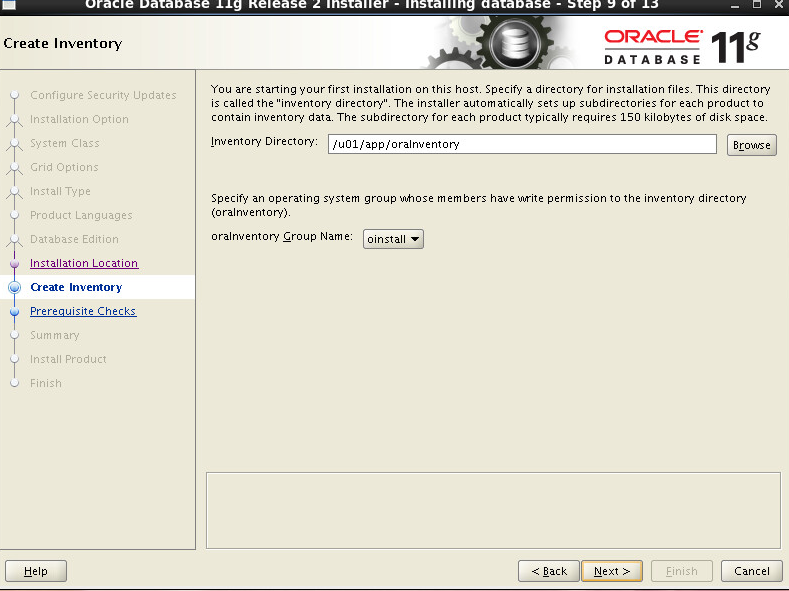The height and width of the screenshot is (591, 789).
Task: Click the oraInventory Group Name label
Action: [282, 236]
